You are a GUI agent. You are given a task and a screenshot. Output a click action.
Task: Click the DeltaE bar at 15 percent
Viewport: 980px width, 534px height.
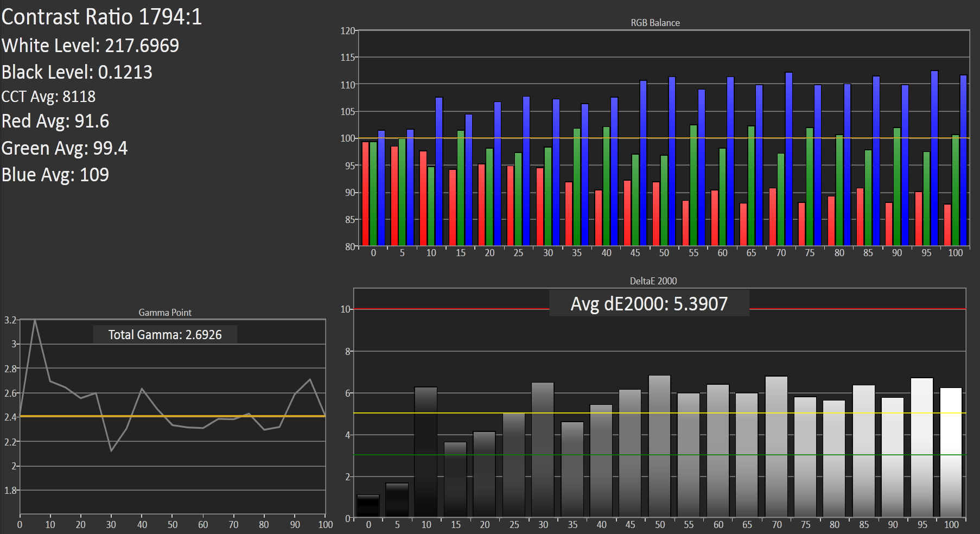click(455, 480)
